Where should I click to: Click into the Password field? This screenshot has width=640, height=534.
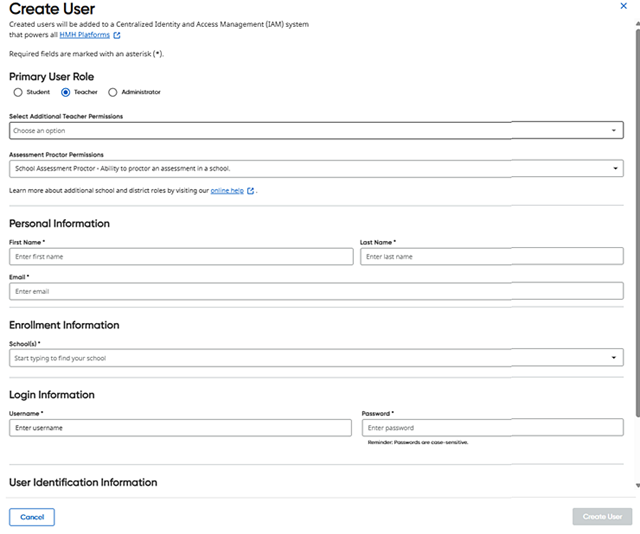493,427
